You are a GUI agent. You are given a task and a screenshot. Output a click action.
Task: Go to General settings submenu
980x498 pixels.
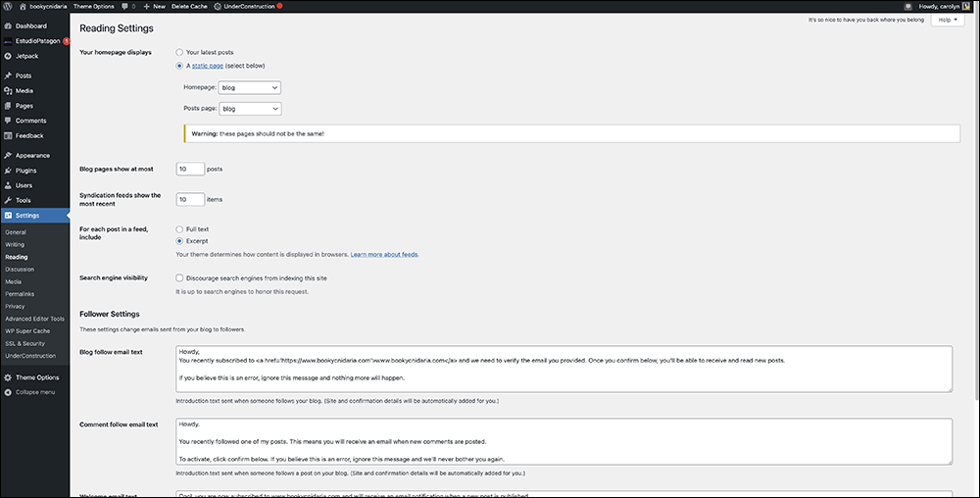click(16, 231)
